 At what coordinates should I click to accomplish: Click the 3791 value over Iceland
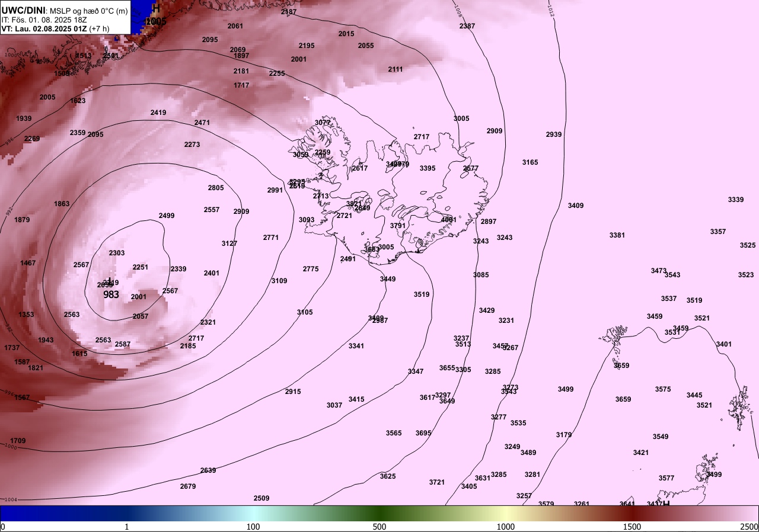coord(398,226)
